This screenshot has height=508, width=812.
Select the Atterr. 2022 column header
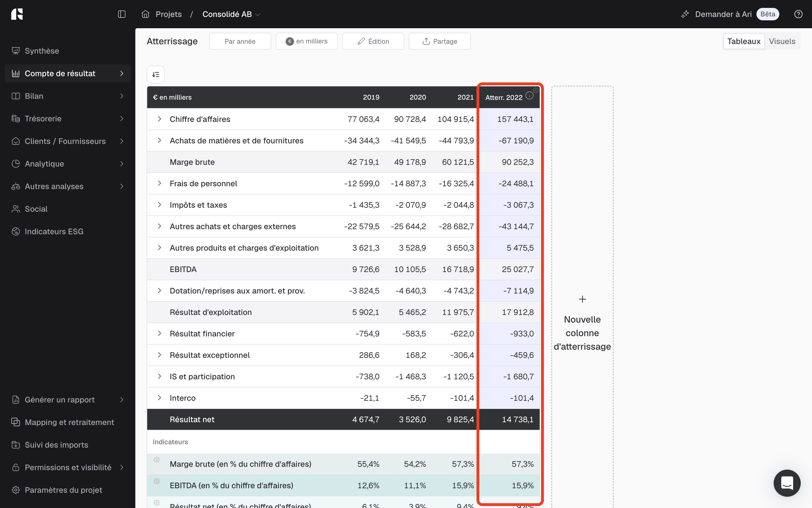504,97
